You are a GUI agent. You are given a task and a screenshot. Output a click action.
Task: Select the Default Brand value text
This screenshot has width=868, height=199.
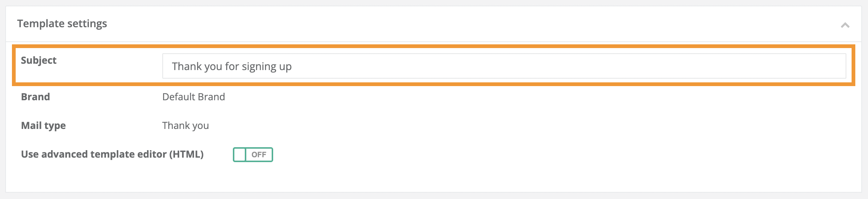(193, 97)
